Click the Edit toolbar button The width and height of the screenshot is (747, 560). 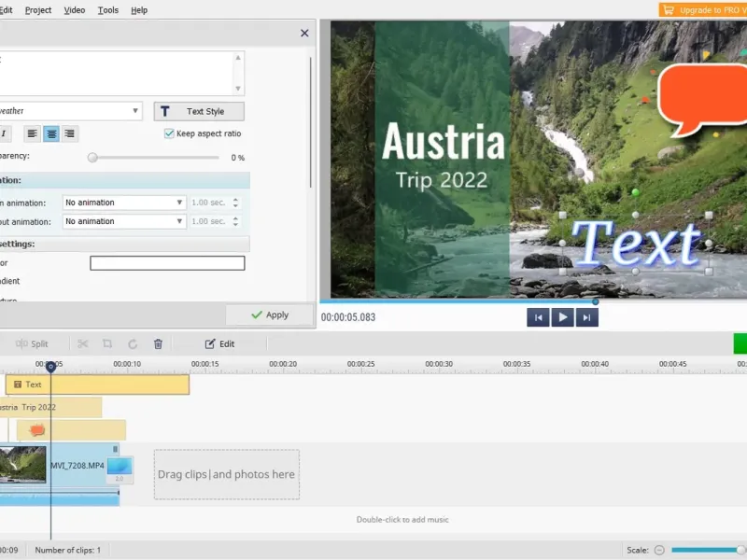pos(219,343)
